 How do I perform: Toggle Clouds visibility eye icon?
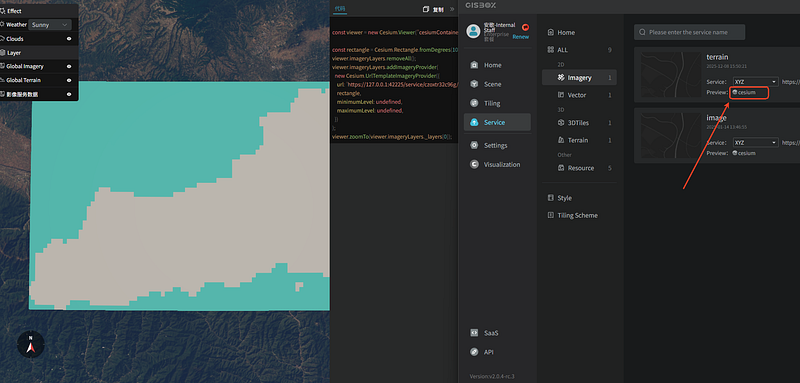tap(69, 39)
